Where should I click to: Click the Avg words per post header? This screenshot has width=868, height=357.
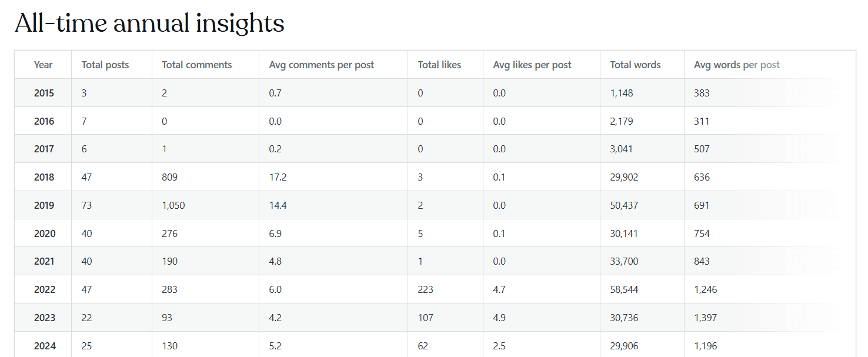[737, 65]
